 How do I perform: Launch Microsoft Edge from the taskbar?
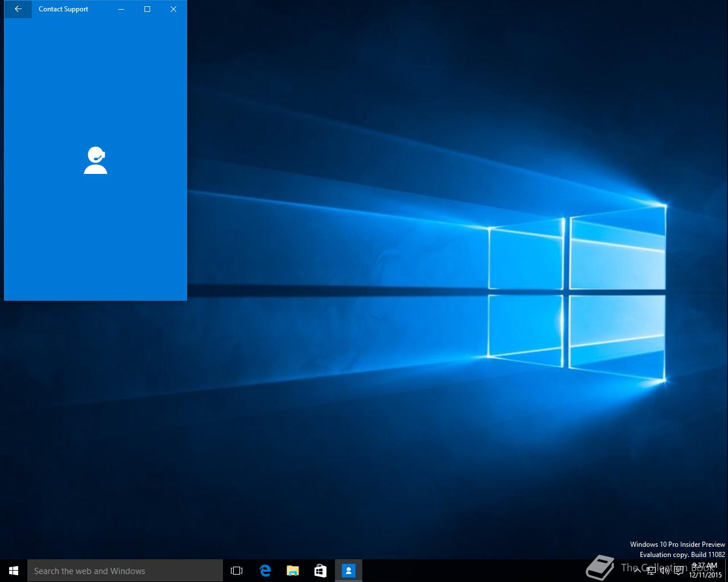coord(265,571)
